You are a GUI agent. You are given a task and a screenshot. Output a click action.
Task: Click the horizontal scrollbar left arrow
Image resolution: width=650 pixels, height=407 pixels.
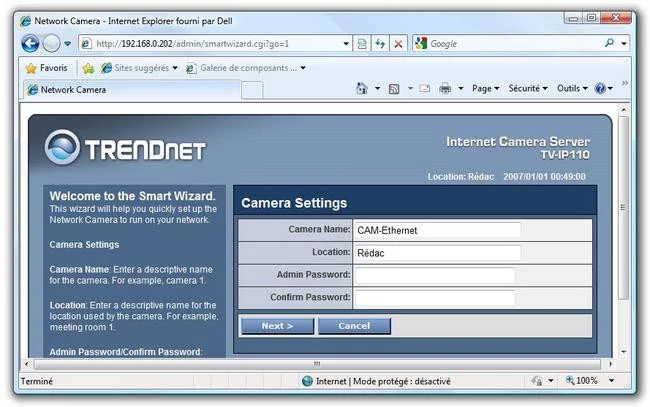point(27,364)
